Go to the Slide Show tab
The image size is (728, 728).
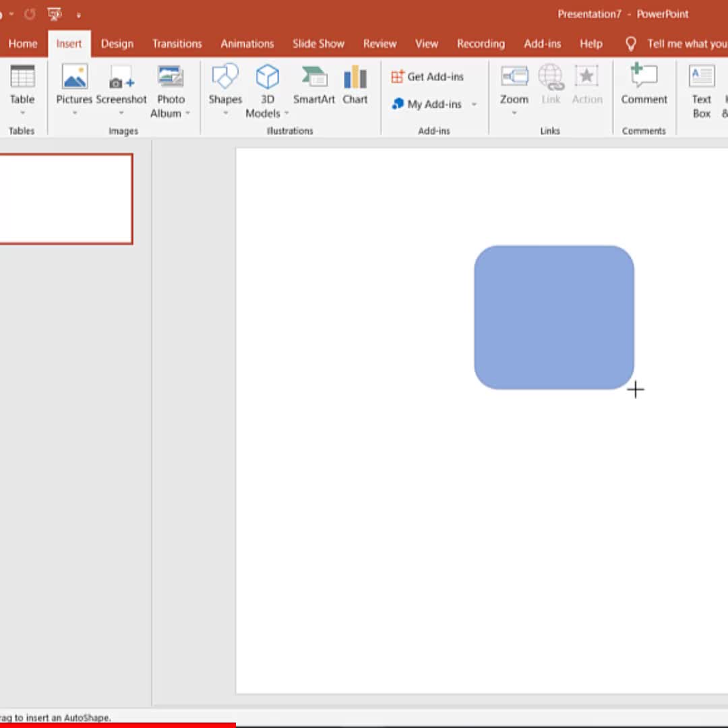click(x=318, y=44)
